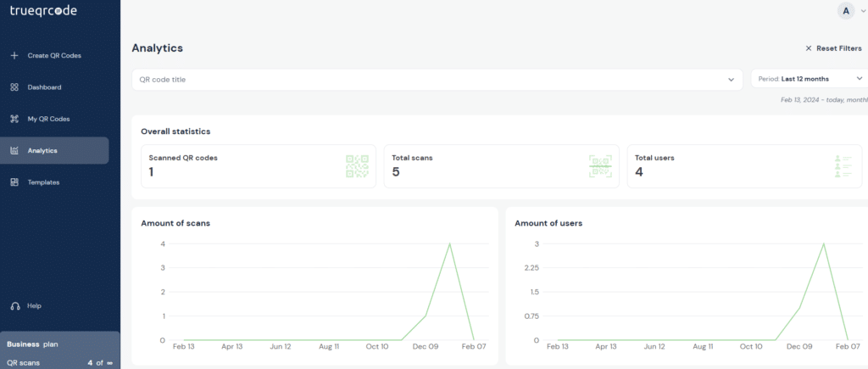Click the QR code icon in Scanned QR codes card
Image resolution: width=868 pixels, height=369 pixels.
pyautogui.click(x=357, y=166)
